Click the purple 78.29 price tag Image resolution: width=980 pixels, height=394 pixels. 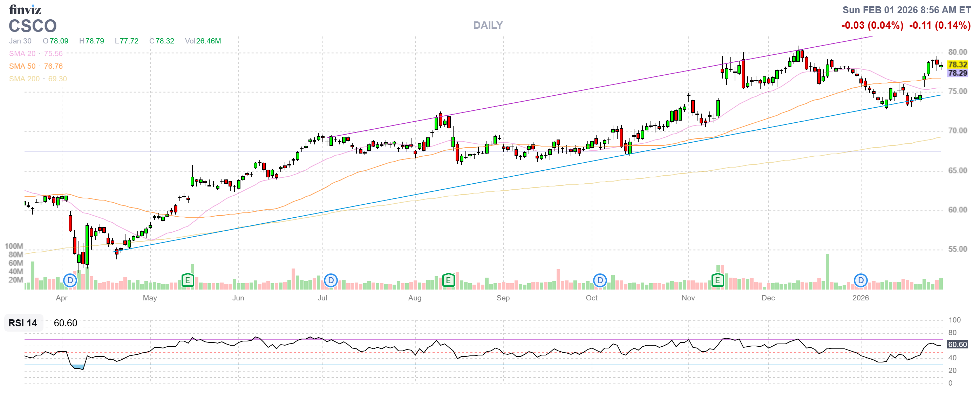click(957, 73)
